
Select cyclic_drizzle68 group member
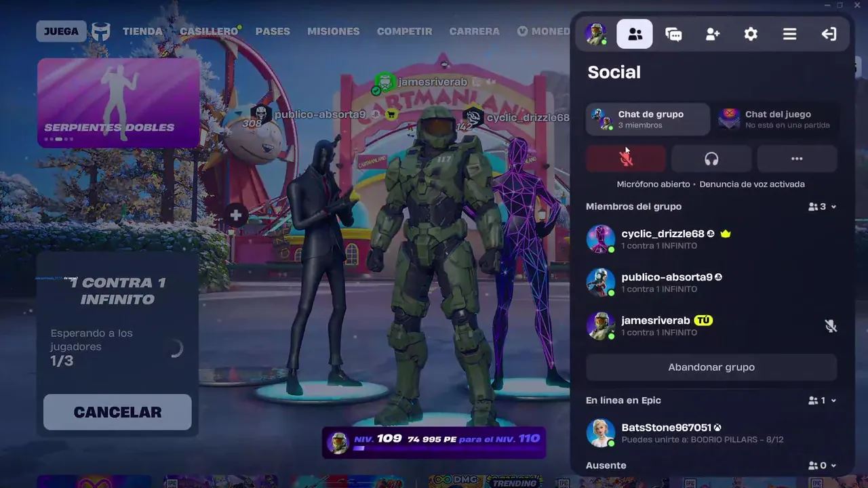[x=711, y=239]
